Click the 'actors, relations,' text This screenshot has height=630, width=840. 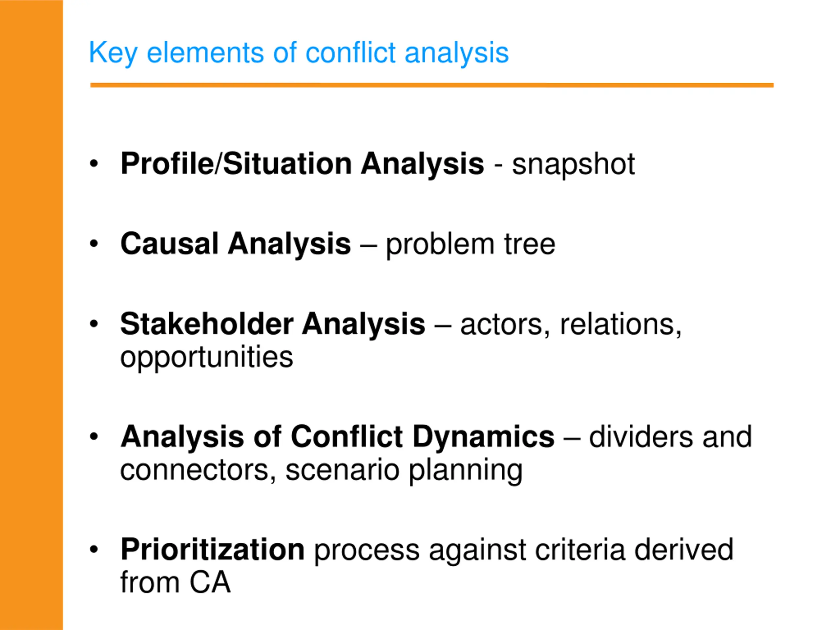[x=571, y=325]
